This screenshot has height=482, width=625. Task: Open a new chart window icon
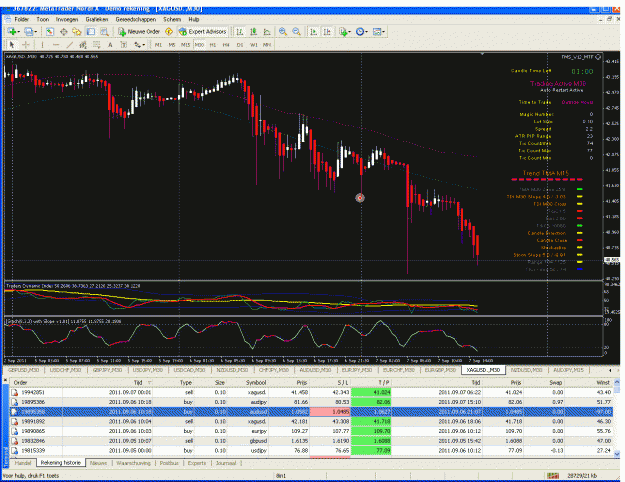click(x=12, y=31)
